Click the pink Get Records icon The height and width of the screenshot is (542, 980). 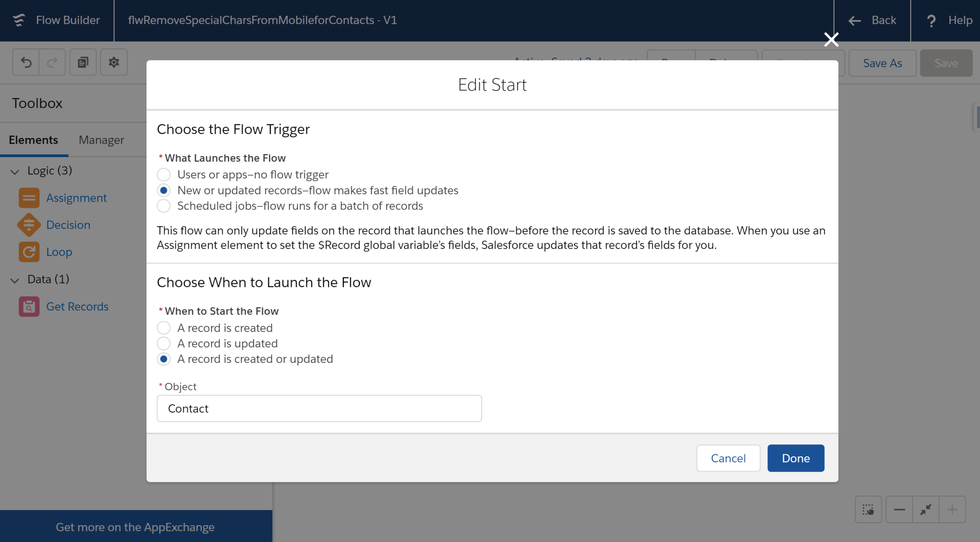point(29,306)
